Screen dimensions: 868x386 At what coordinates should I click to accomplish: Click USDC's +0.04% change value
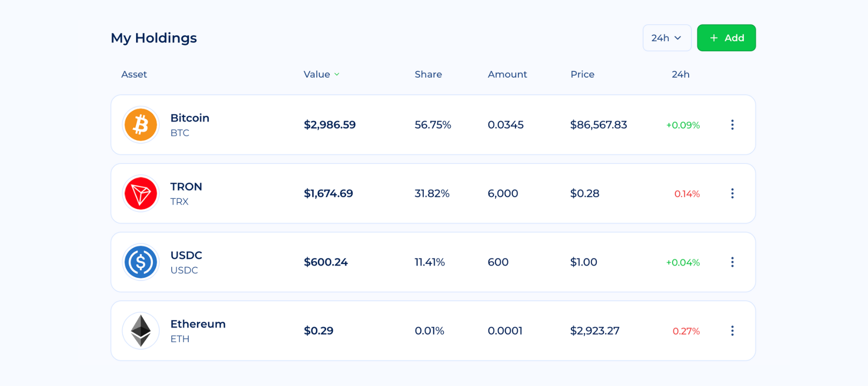[682, 262]
